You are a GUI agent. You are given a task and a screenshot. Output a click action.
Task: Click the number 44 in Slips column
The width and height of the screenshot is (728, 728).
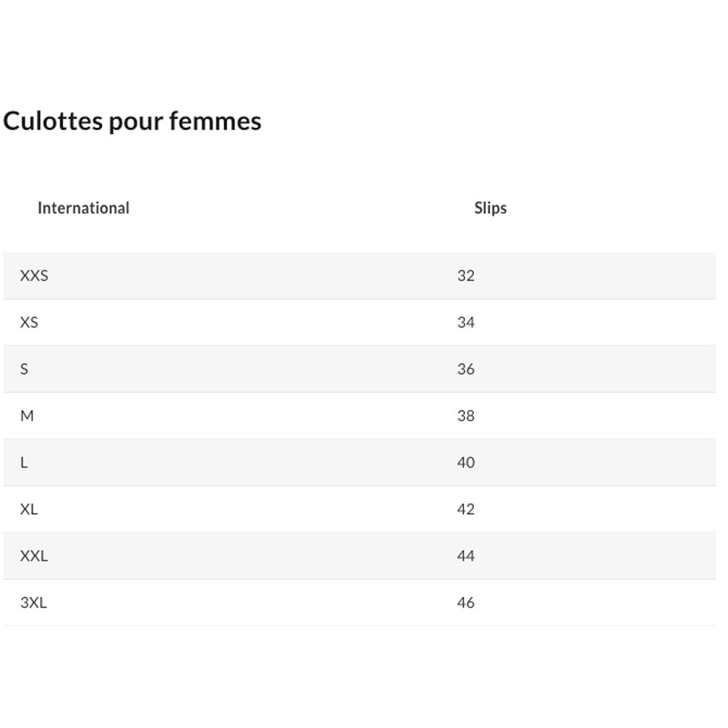466,556
